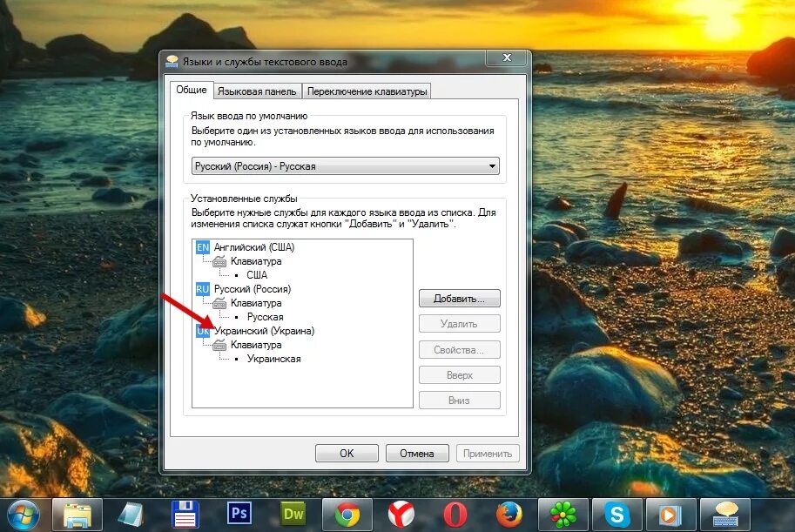This screenshot has width=795, height=532.
Task: Select the США keyboard layout
Action: (257, 275)
